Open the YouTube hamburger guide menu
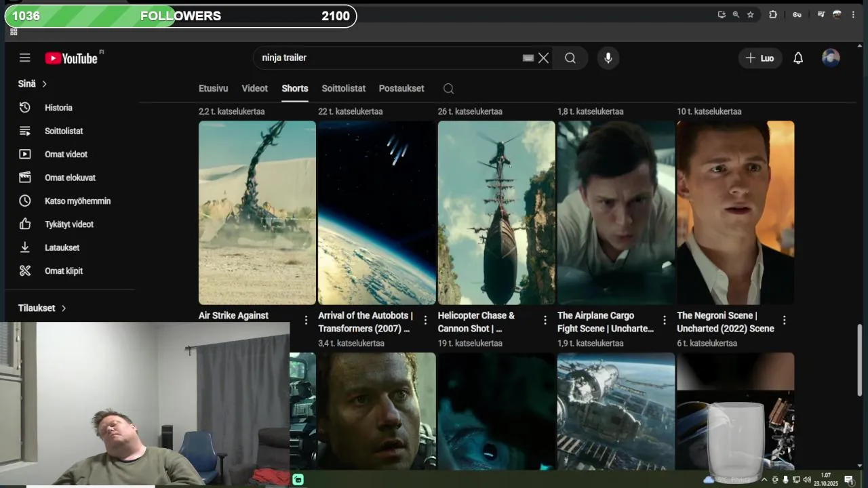Screen dimensions: 868x488 coord(25,58)
